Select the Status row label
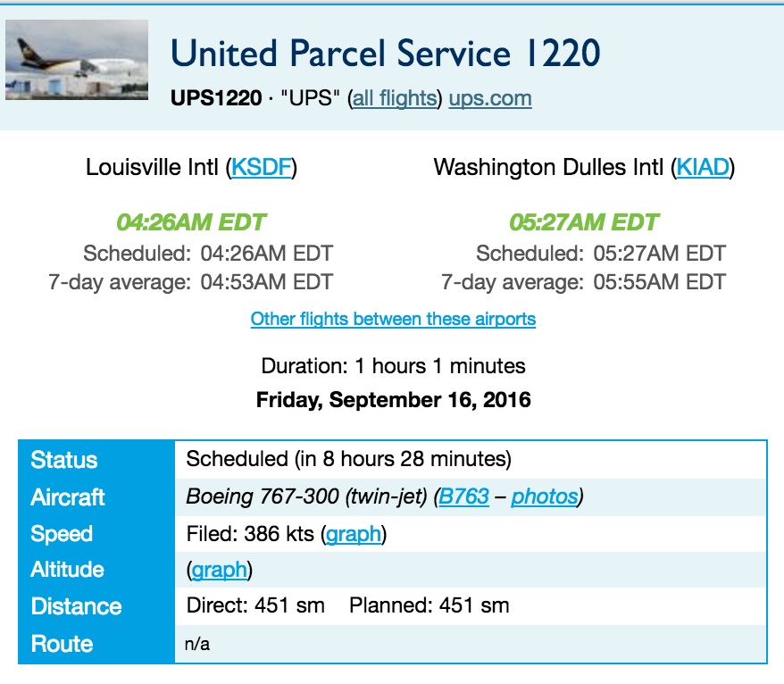Viewport: 784px width, 684px height. 64,461
